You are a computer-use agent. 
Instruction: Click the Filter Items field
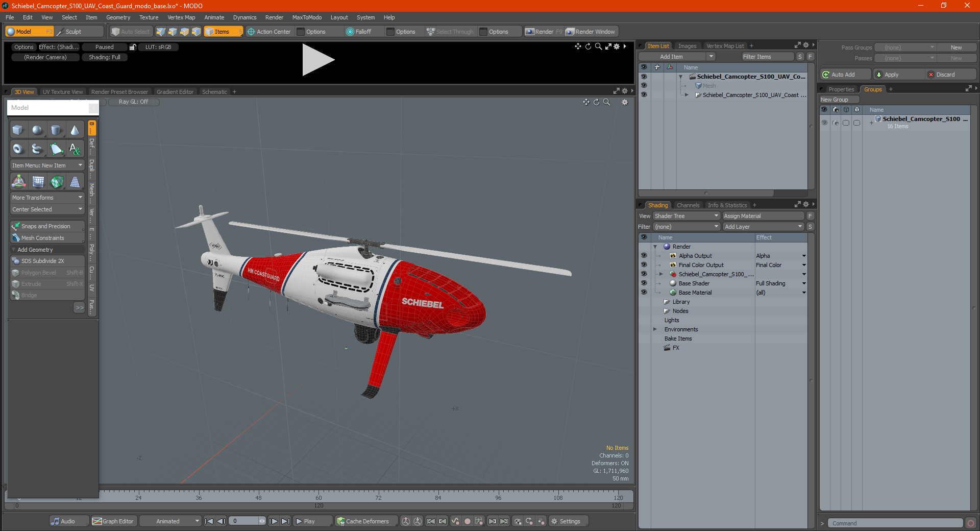(768, 57)
